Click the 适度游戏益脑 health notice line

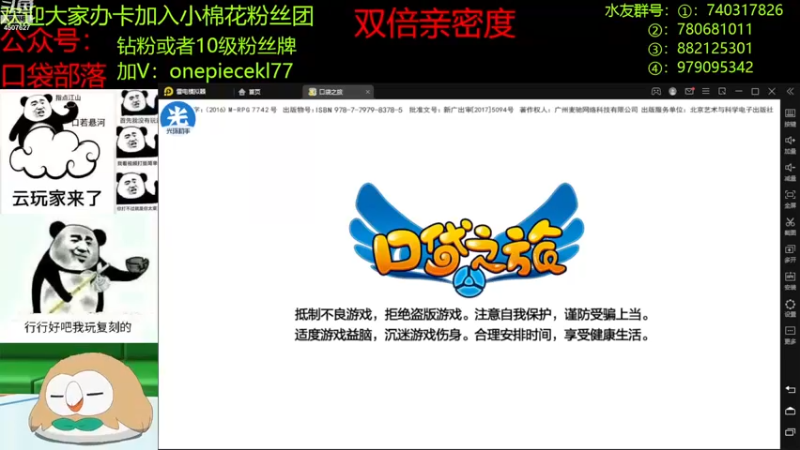[472, 335]
